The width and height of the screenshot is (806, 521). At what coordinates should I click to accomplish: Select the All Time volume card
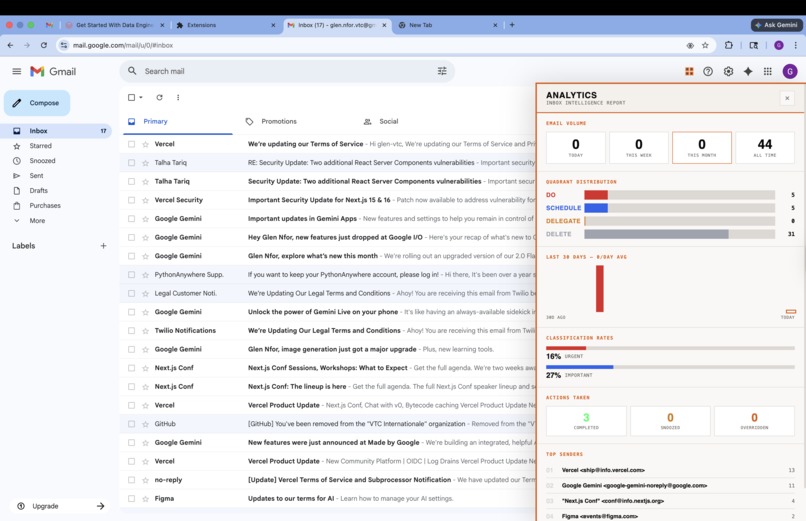point(764,147)
